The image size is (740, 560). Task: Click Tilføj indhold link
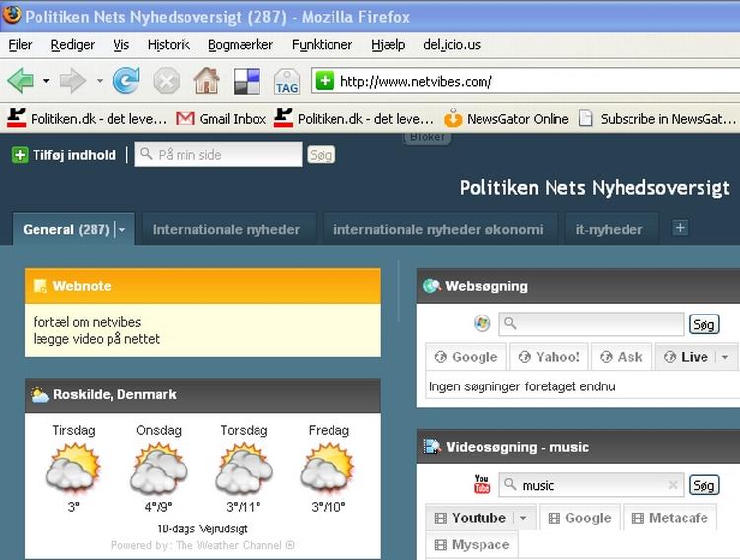tap(74, 155)
